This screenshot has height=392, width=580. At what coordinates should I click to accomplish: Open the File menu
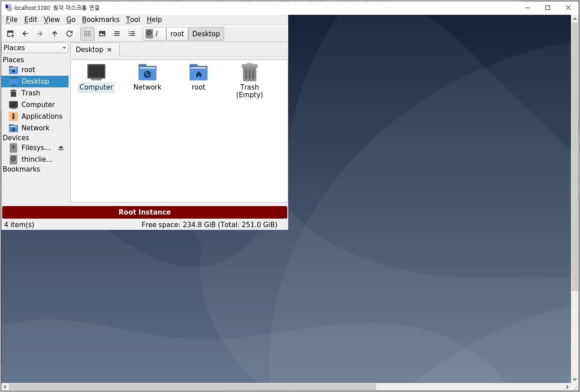[x=12, y=19]
